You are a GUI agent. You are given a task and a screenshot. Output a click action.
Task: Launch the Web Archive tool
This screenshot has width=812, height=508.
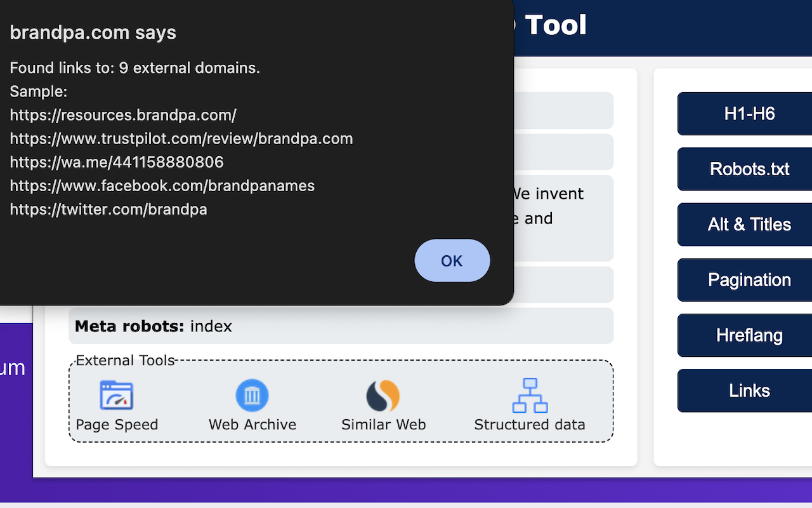coord(252,404)
